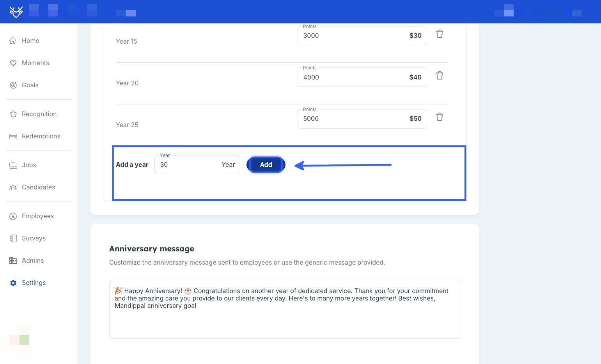Select Redemptions in the sidebar

tap(41, 136)
